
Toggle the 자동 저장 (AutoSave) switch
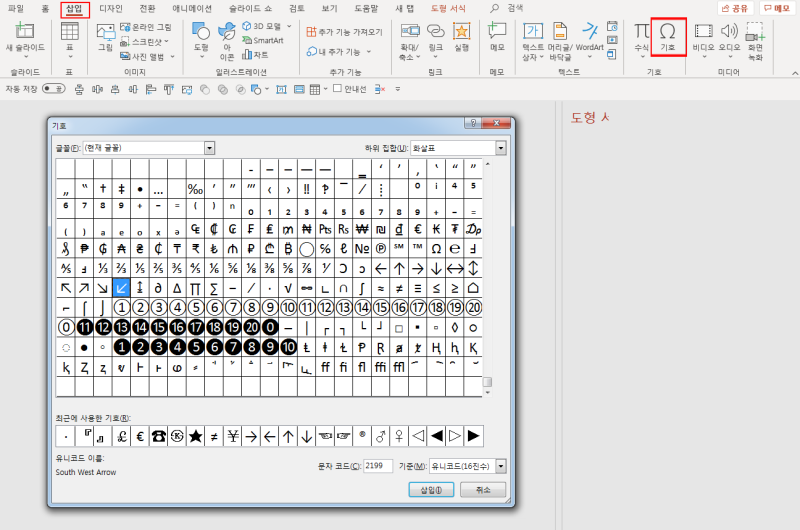point(54,89)
